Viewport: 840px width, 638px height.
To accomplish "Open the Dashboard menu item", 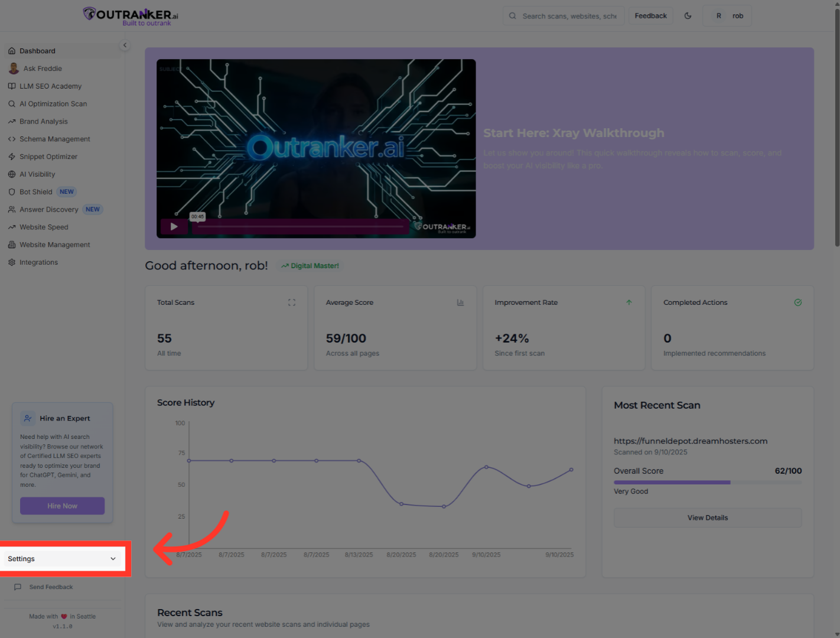I will [62, 51].
